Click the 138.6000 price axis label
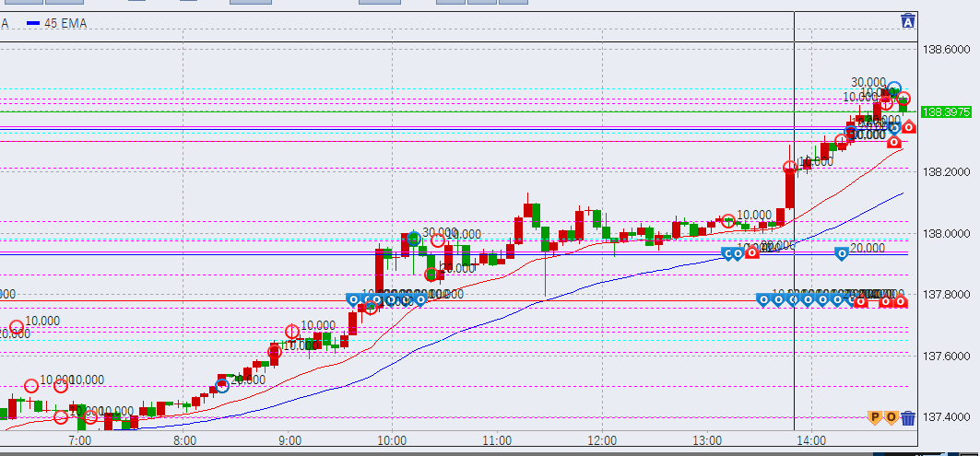The height and width of the screenshot is (456, 980). [944, 49]
